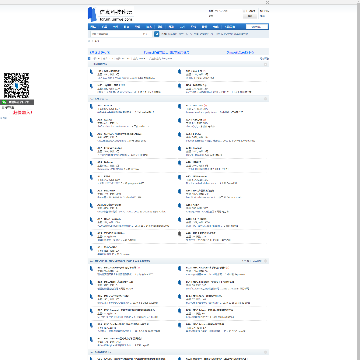The height and width of the screenshot is (360, 360).
Task: Collapse the third forum category section
Action: coord(266,261)
